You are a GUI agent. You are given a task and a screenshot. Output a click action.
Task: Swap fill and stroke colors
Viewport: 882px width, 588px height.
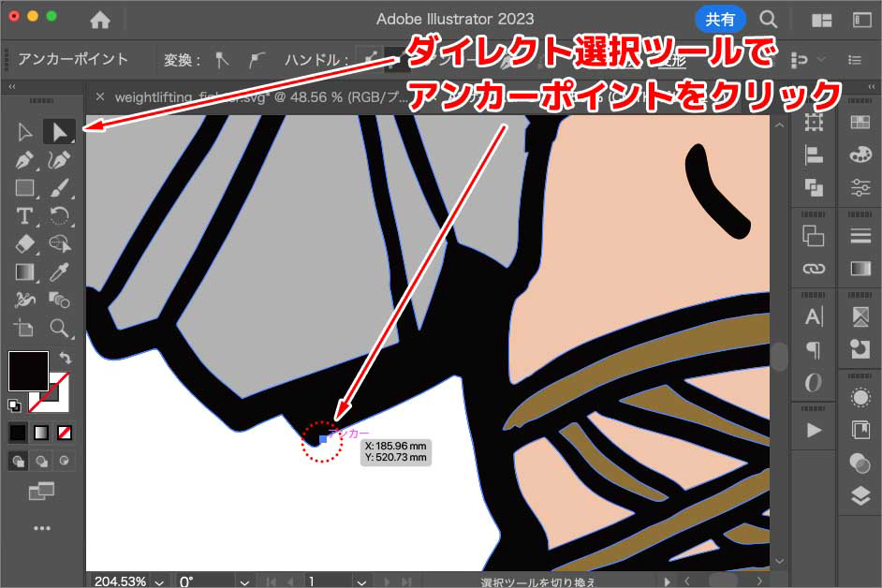click(x=66, y=358)
